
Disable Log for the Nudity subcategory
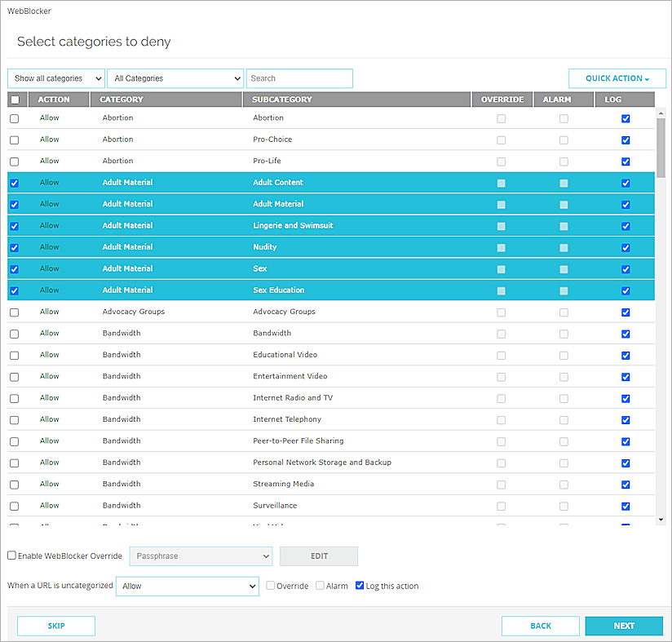626,247
